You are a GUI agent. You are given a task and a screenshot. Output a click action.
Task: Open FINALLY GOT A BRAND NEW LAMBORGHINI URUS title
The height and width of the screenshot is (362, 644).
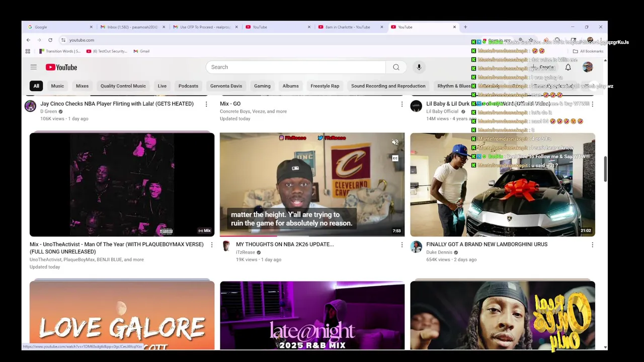487,244
